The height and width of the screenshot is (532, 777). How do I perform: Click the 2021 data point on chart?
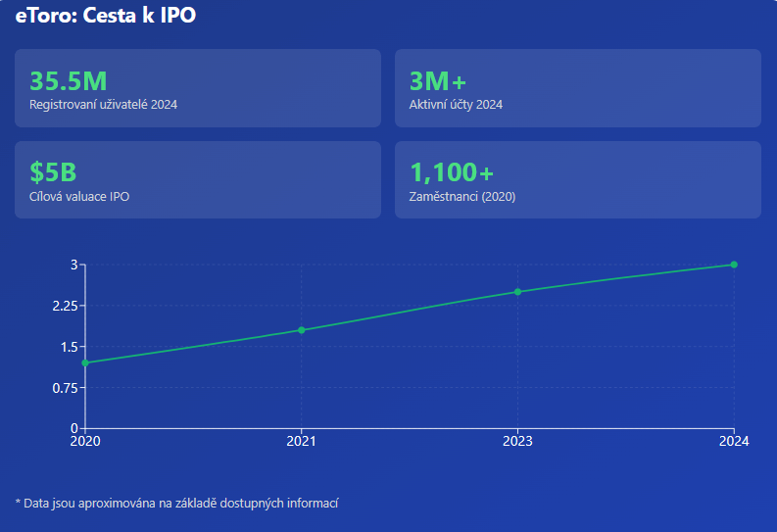coord(301,330)
